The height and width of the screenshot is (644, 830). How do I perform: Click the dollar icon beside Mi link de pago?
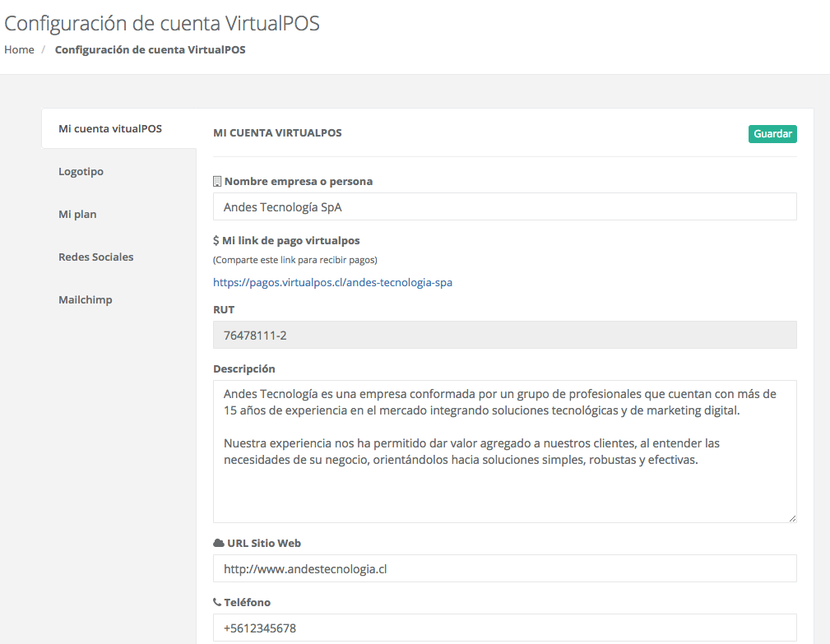pyautogui.click(x=216, y=240)
